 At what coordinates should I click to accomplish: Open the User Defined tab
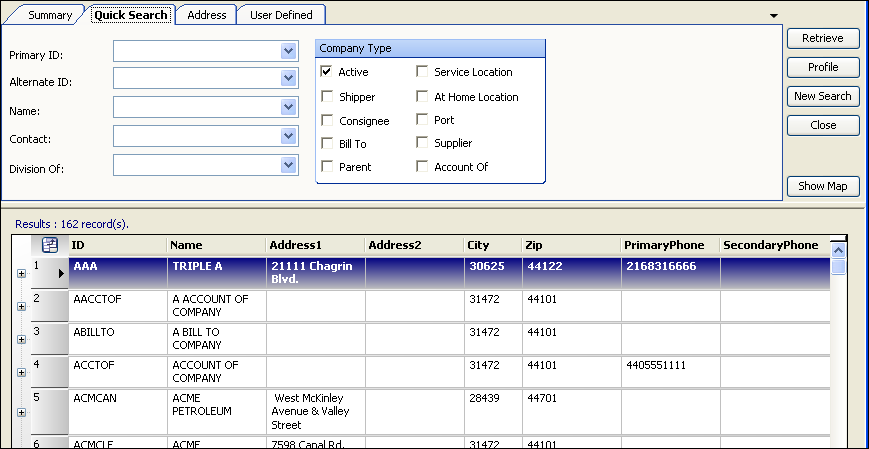(281, 15)
